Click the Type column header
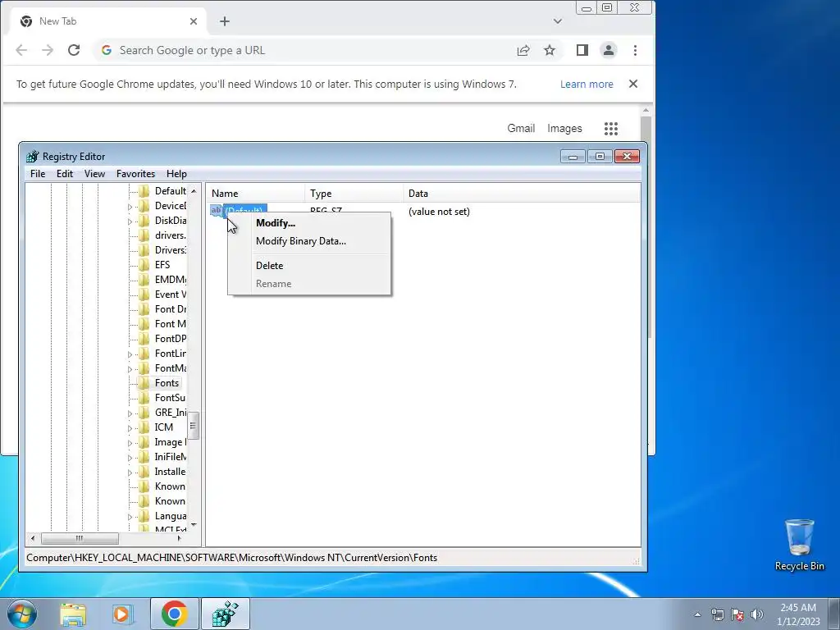Screen dimensions: 840x630 coord(354,194)
